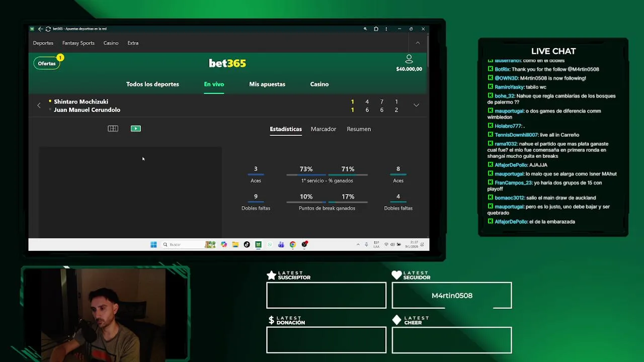The height and width of the screenshot is (362, 644).
Task: Open Copilot from the taskbar
Action: pos(224,244)
